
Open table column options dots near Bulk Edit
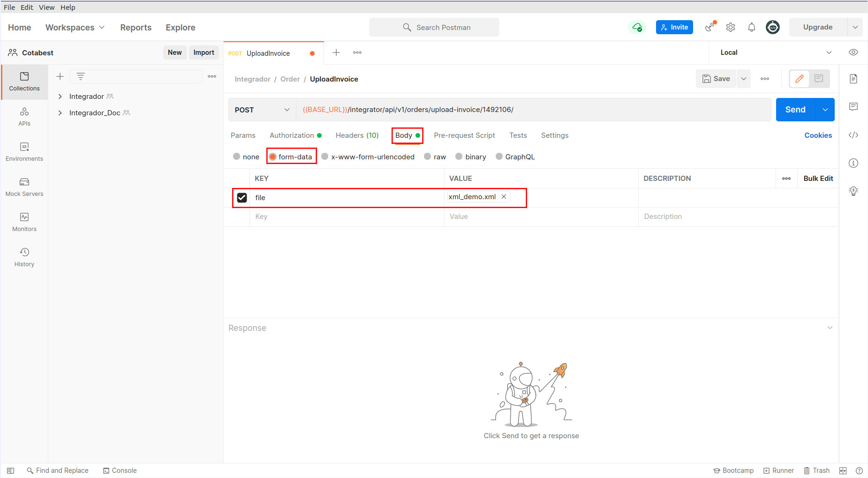786,179
